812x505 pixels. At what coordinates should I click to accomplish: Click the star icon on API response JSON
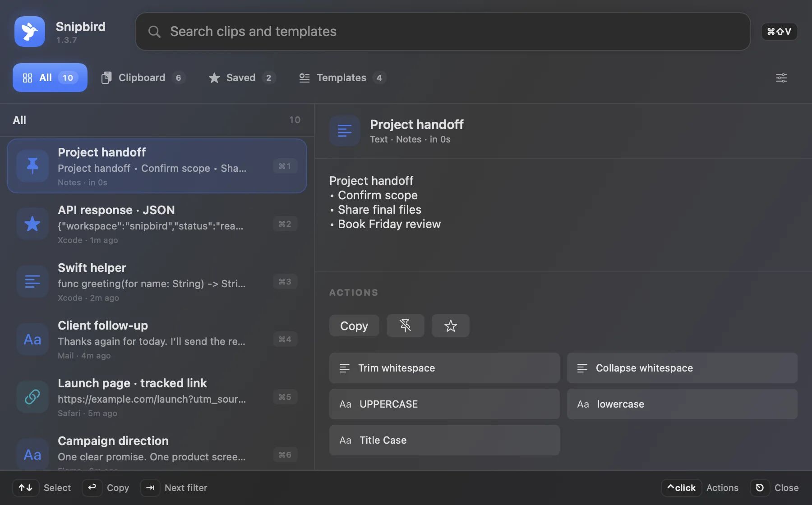32,224
